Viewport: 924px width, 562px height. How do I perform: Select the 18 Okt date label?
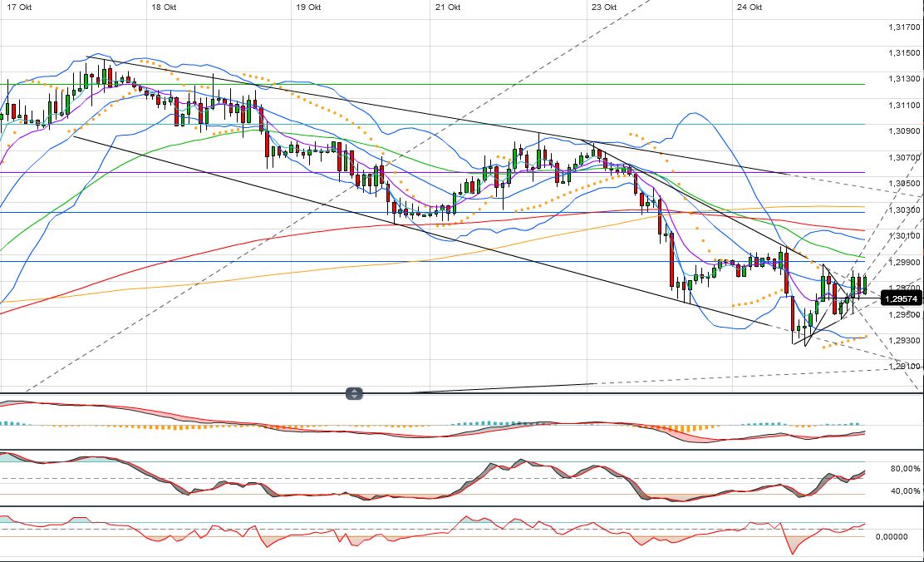164,7
